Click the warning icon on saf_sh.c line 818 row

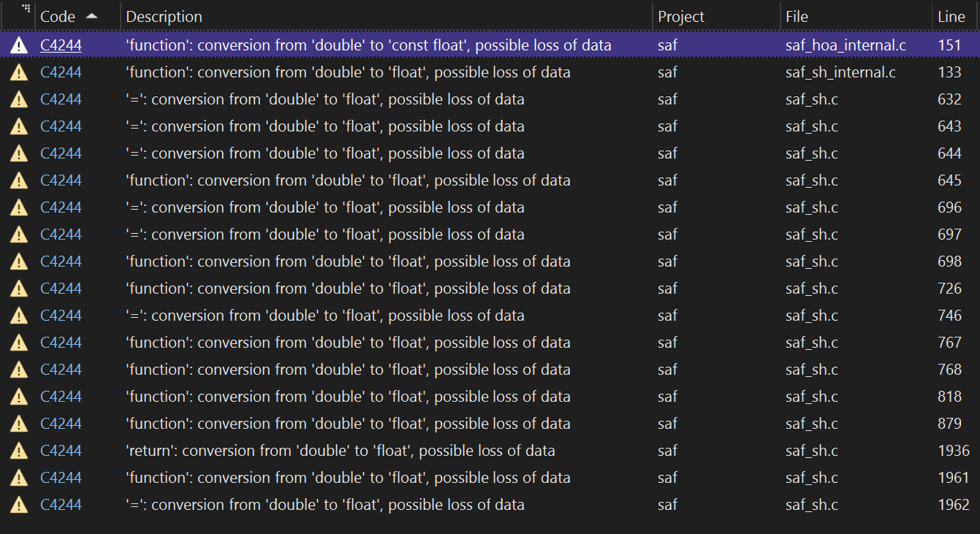pos(18,396)
